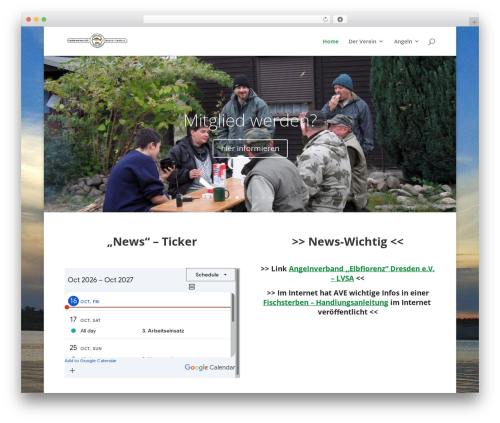Image resolution: width=500 pixels, height=423 pixels.
Task: Minimize the window with the yellow button
Action: pyautogui.click(x=36, y=20)
